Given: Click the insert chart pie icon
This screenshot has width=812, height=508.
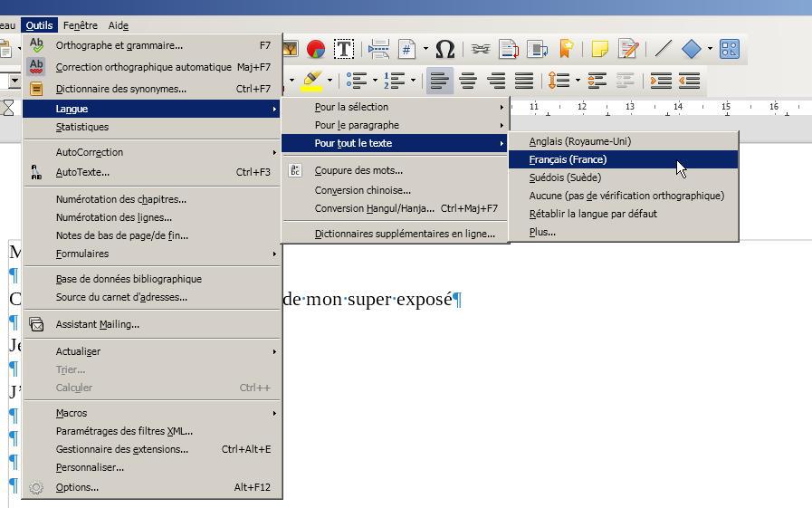Looking at the screenshot, I should 315,49.
